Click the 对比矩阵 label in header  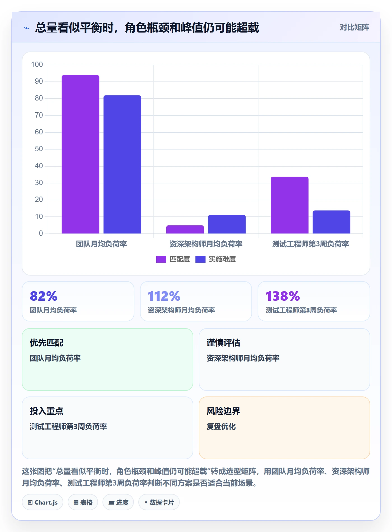click(x=354, y=27)
